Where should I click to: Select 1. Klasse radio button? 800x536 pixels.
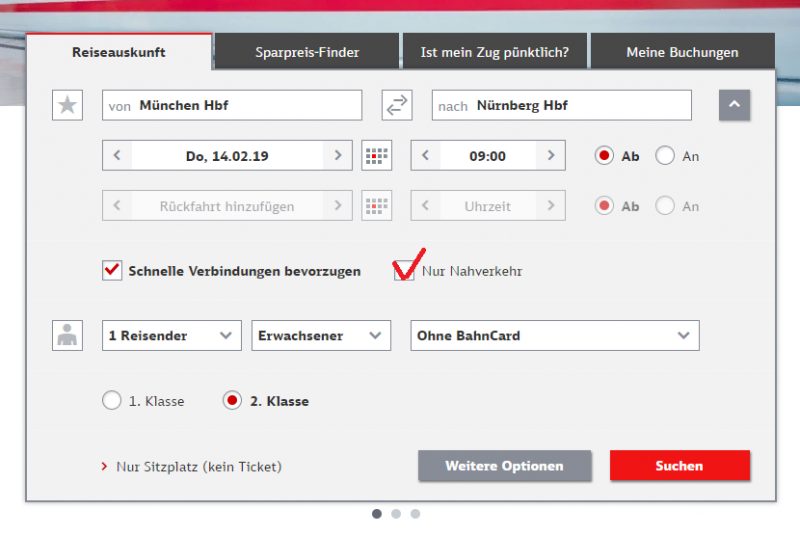click(x=112, y=401)
